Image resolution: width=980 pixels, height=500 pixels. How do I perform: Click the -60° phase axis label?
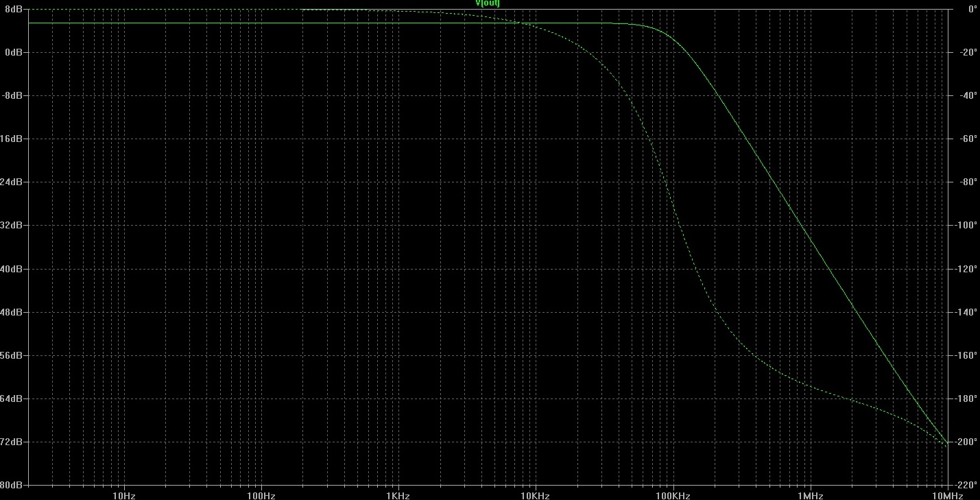968,139
